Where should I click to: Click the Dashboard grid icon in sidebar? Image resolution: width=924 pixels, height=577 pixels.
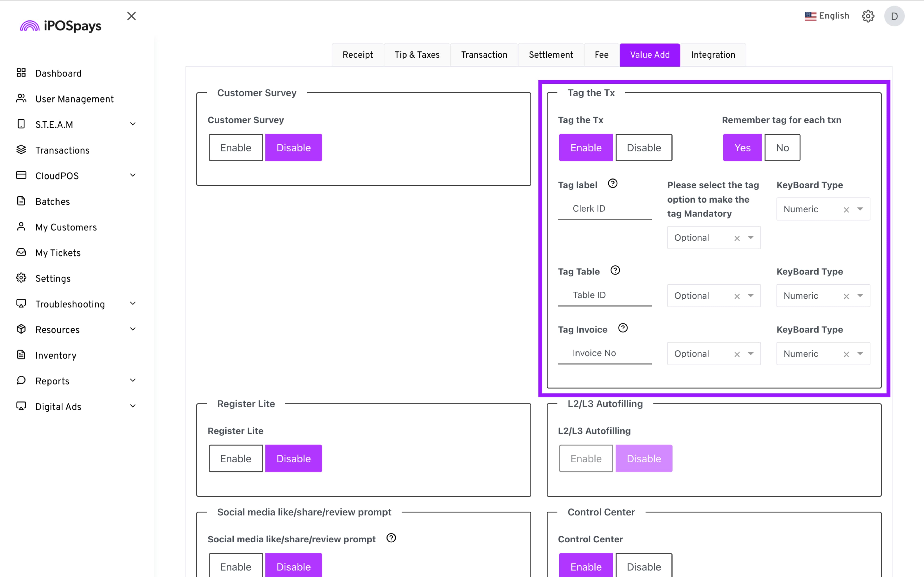click(21, 73)
